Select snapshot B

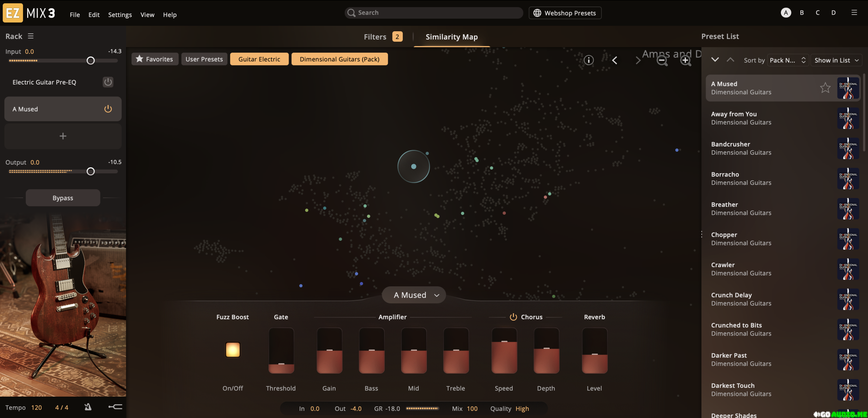click(802, 13)
